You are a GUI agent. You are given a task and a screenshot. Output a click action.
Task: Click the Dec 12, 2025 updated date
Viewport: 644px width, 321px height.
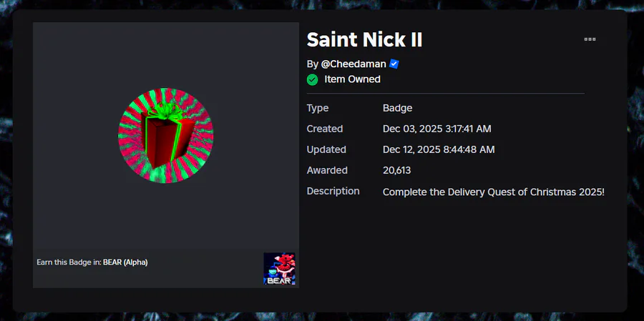click(x=439, y=149)
